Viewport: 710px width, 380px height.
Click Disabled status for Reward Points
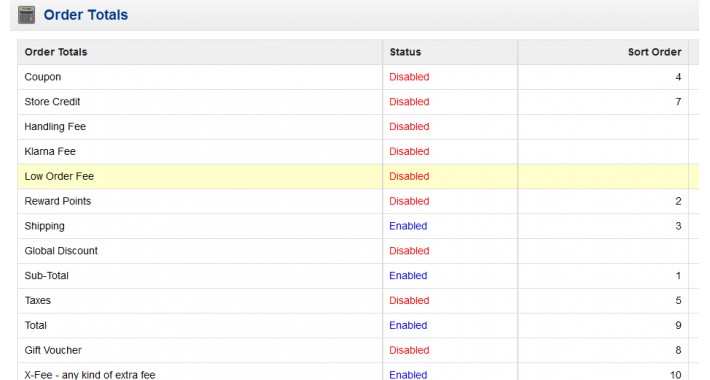(x=409, y=201)
